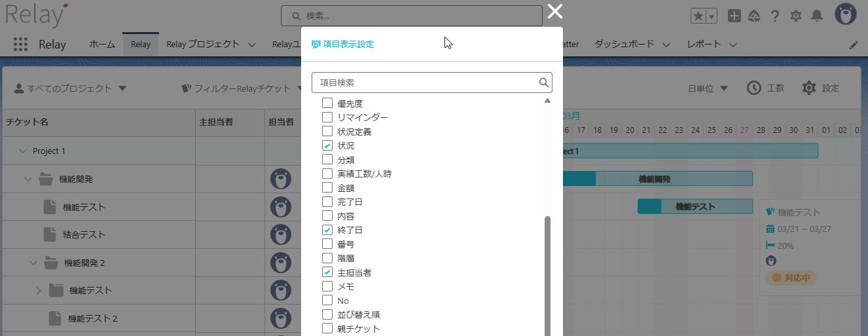The width and height of the screenshot is (868, 336).
Task: Check the リマインダー checkbox
Action: [327, 117]
